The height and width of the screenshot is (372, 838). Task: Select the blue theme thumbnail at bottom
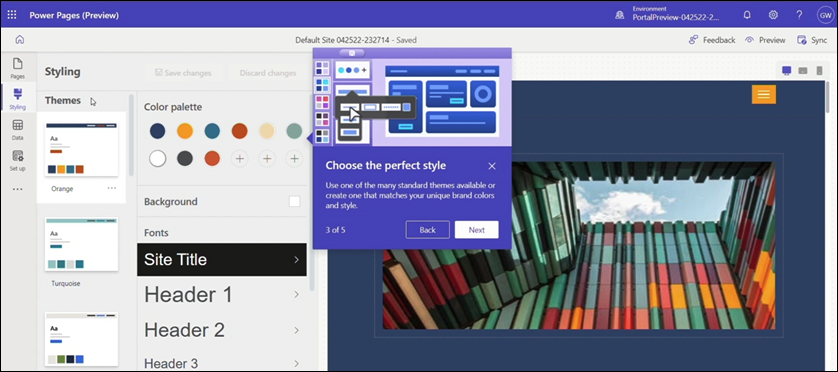coord(81,340)
